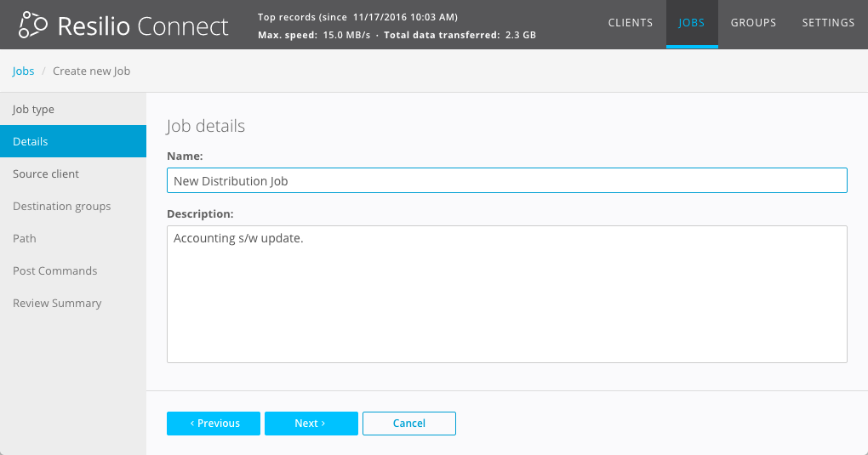Viewport: 868px width, 455px height.
Task: Open the Clients tab
Action: pyautogui.click(x=631, y=23)
